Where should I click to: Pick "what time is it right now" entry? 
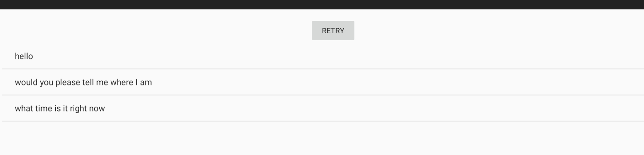pos(323,108)
